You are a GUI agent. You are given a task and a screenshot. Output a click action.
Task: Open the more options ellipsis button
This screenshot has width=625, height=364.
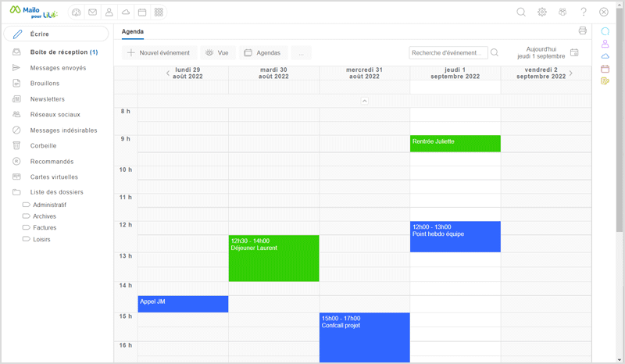pos(301,52)
